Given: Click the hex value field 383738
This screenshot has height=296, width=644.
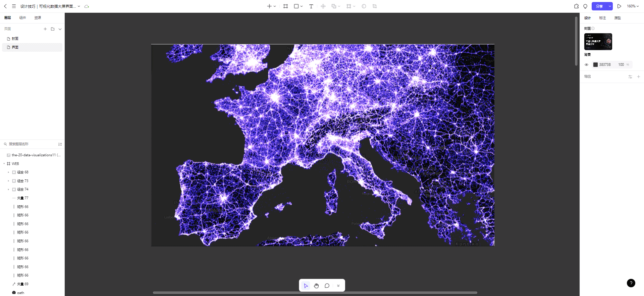Looking at the screenshot, I should 605,65.
